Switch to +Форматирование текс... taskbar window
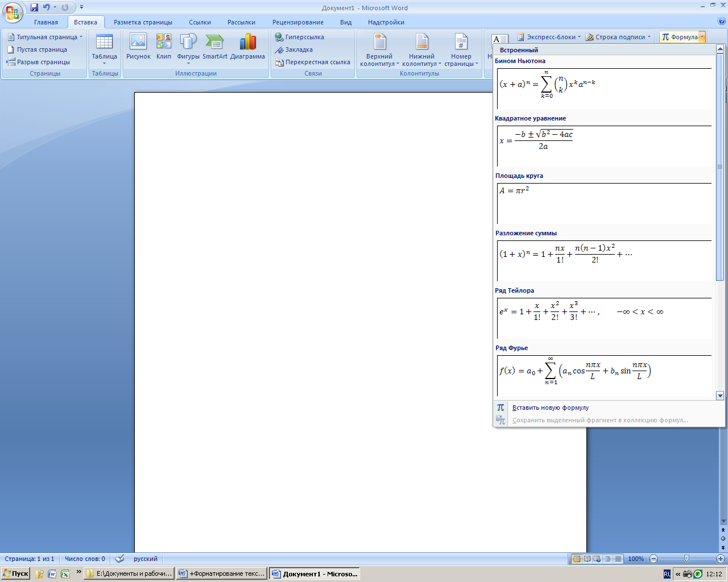This screenshot has height=582, width=728. click(222, 573)
